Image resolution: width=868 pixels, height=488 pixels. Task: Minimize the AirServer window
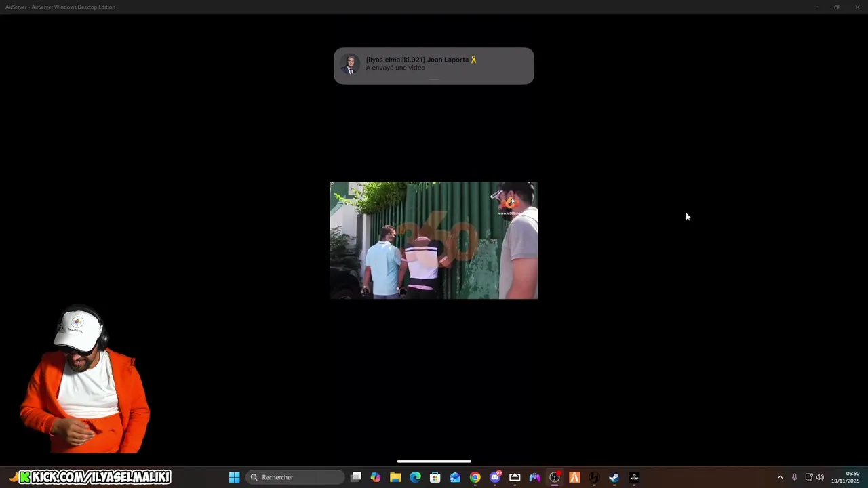[x=816, y=7]
